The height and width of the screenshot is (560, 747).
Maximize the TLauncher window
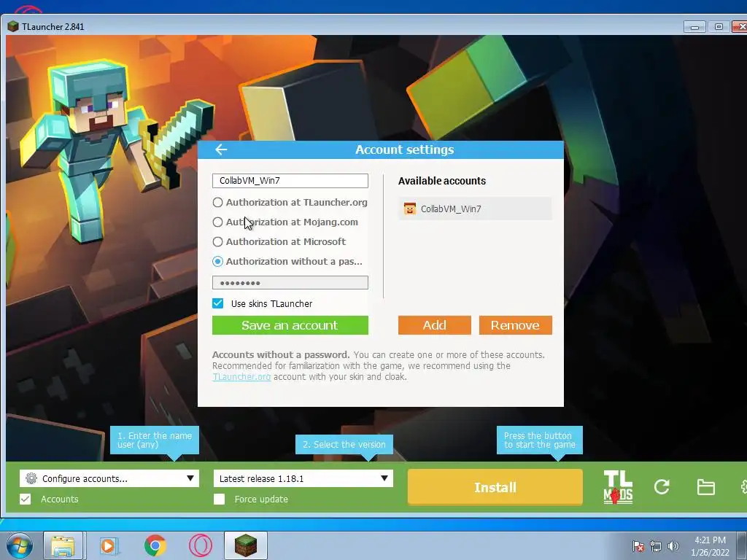pyautogui.click(x=719, y=27)
